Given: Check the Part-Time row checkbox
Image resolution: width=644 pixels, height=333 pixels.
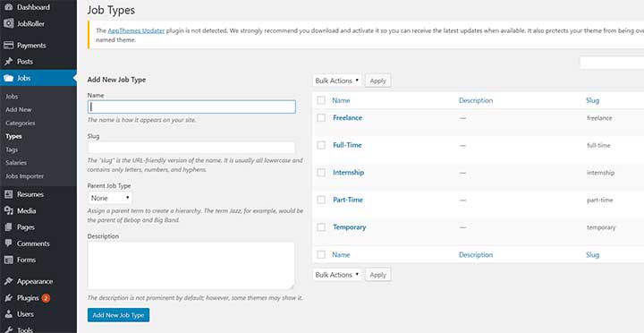Looking at the screenshot, I should point(321,200).
